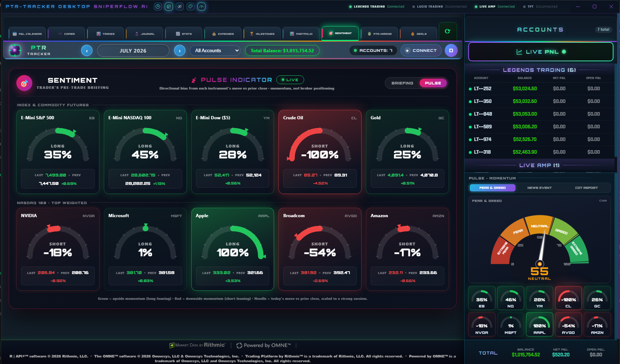Click the NVDA mini gauge tile
The width and height of the screenshot is (620, 364).
(x=482, y=324)
